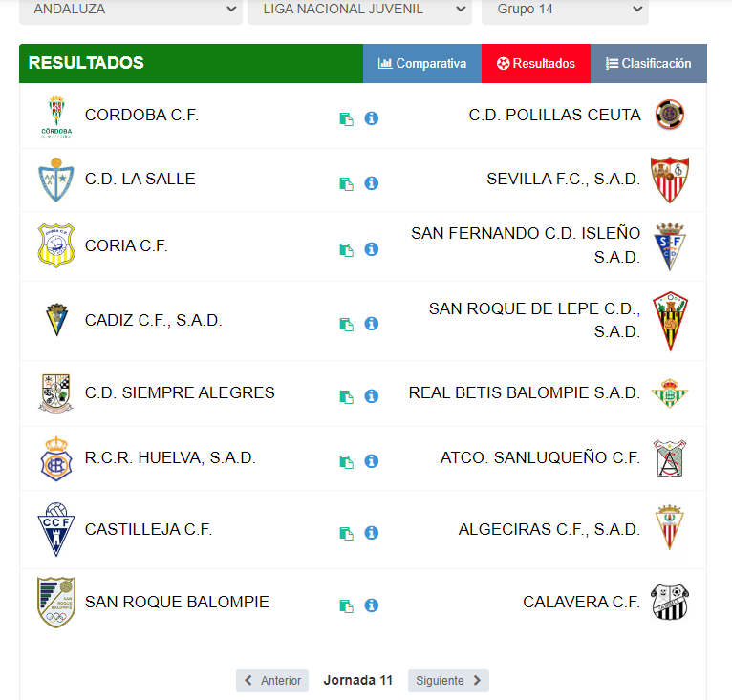Screen dimensions: 732x700
Task: Click ALGECIRAS C.F., S.A.D. team name
Action: [549, 530]
